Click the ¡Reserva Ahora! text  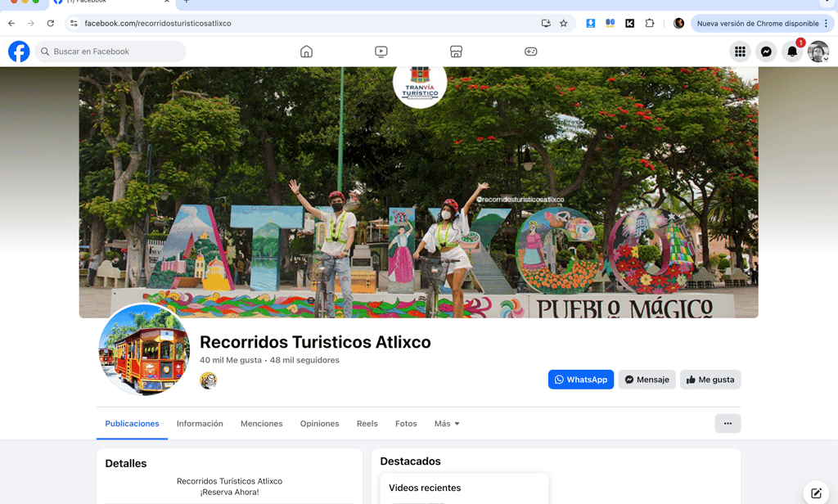230,493
